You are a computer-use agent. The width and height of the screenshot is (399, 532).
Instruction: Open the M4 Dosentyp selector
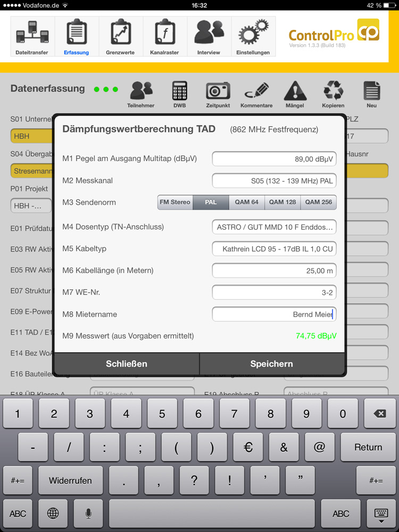click(x=274, y=227)
